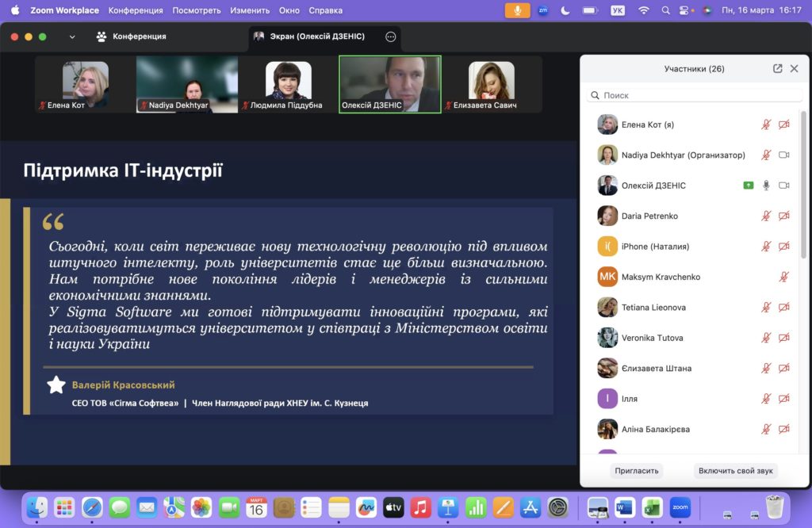This screenshot has height=528, width=812.
Task: Open the Zoom status icon in menu bar
Action: pos(542,10)
